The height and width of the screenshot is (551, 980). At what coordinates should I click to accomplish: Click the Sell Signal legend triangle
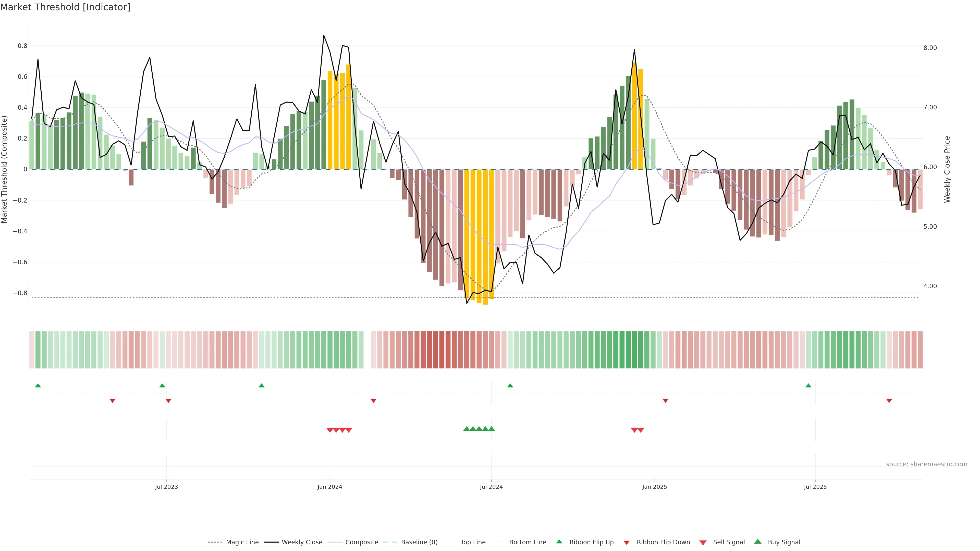[703, 542]
